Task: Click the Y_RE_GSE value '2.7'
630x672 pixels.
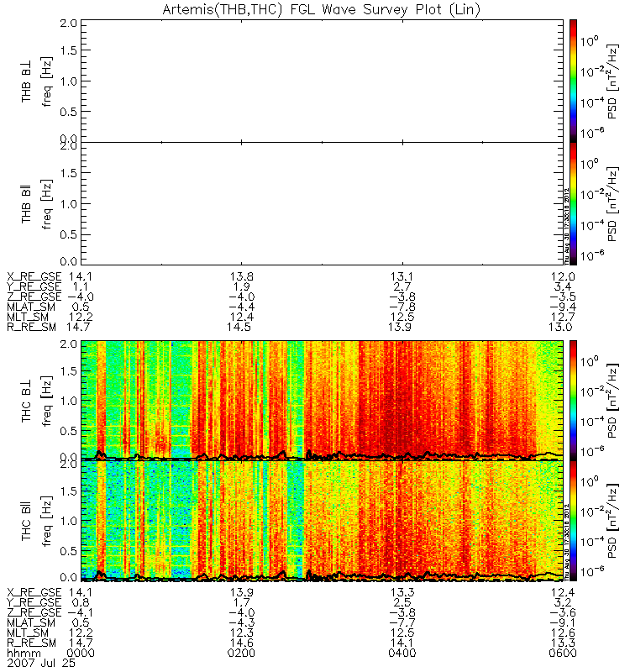Action: (x=402, y=286)
